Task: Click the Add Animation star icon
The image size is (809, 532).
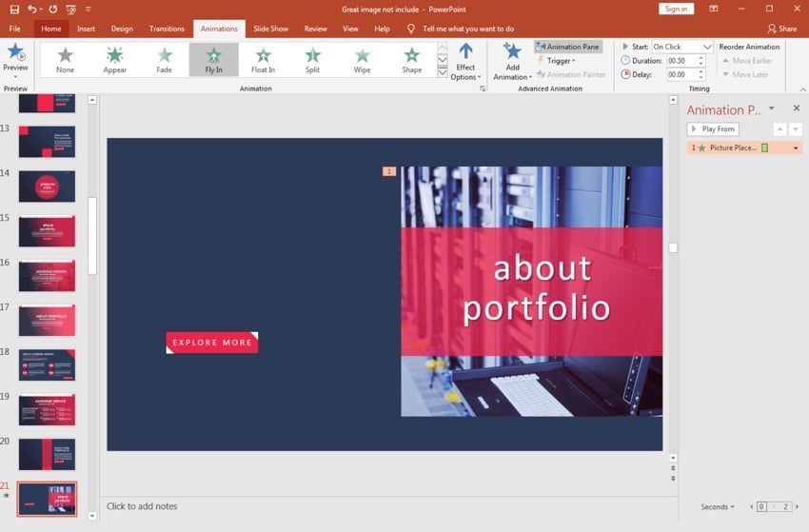Action: 511,53
